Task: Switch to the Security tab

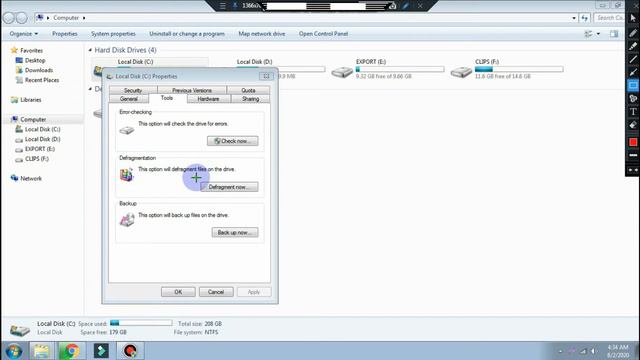Action: 133,90
